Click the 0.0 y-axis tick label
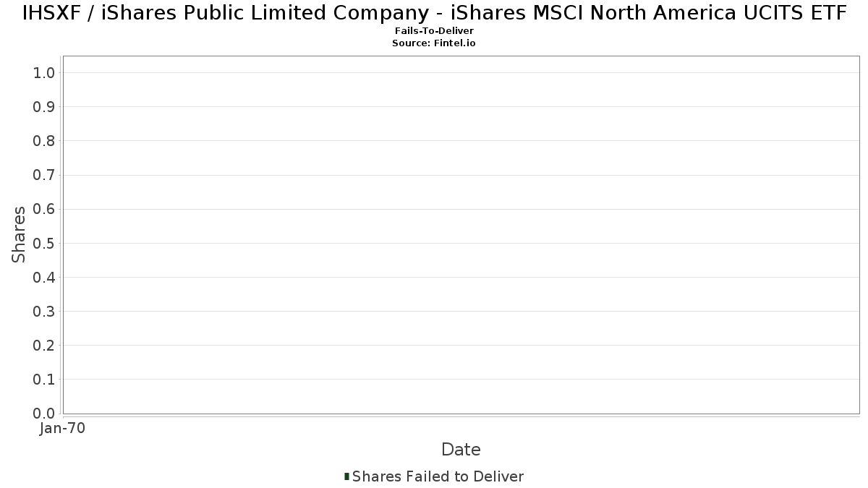This screenshot has width=868, height=488. [x=44, y=414]
